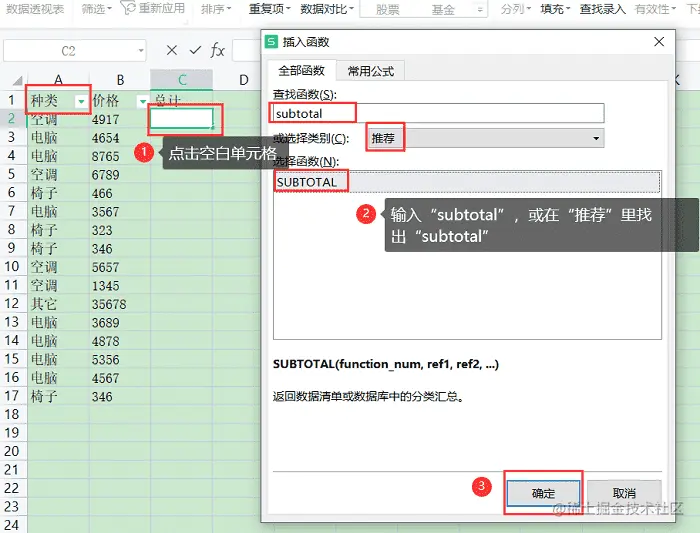Open the 重复项 duplicates dropdown

(270, 8)
